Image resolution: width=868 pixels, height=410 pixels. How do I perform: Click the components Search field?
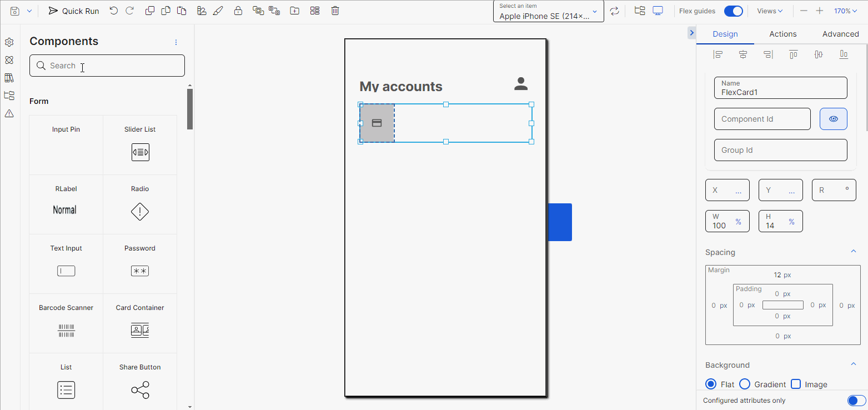[x=107, y=66]
